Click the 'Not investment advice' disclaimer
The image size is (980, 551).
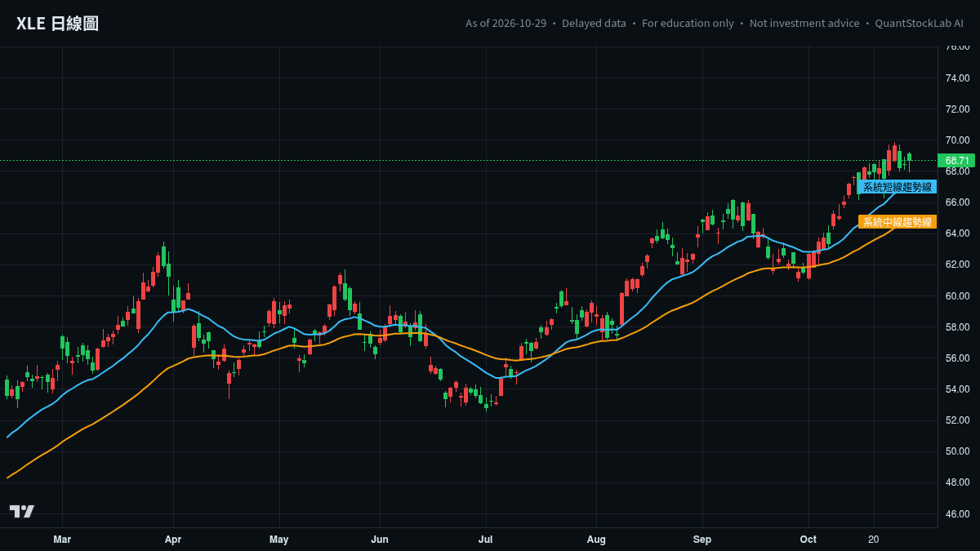pos(804,23)
